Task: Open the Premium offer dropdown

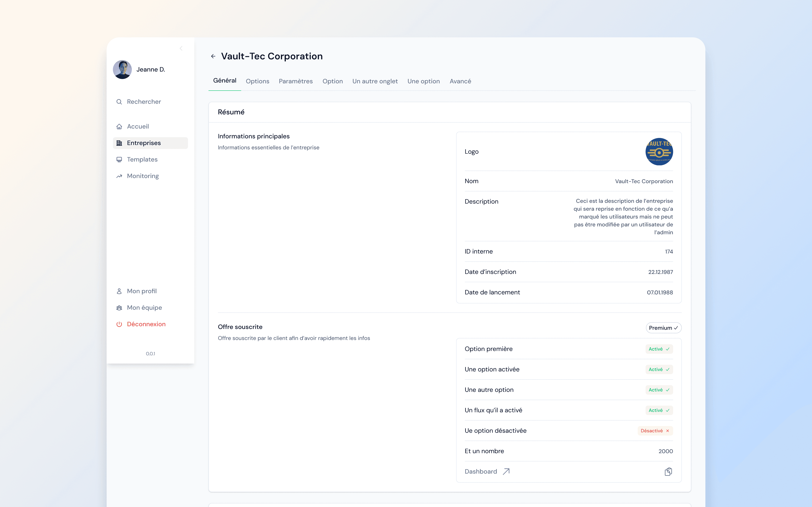Action: [663, 328]
